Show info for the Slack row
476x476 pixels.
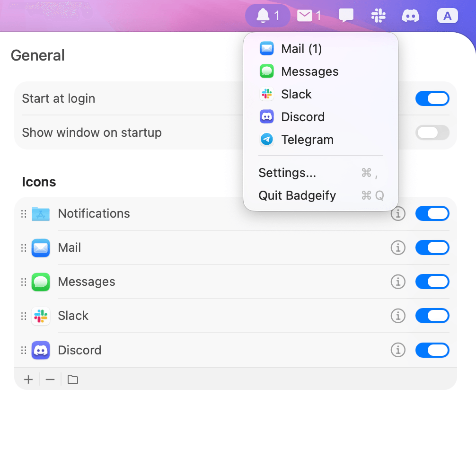(x=398, y=316)
